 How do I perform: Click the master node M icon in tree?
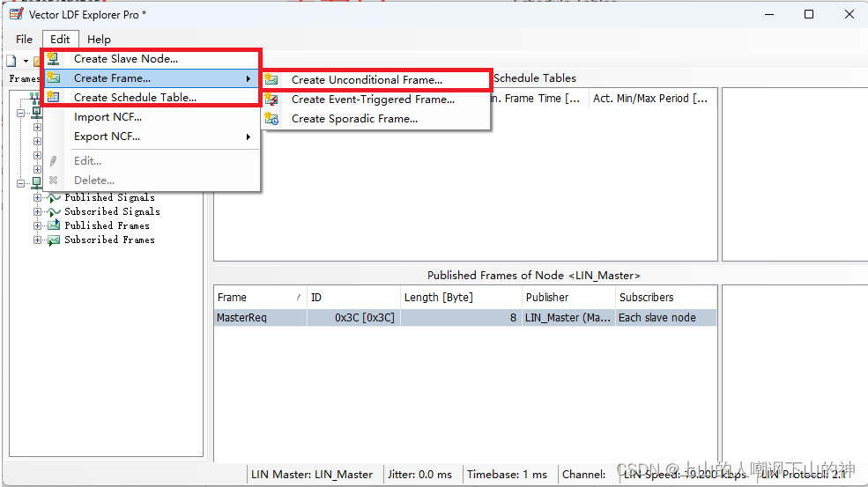(36, 112)
